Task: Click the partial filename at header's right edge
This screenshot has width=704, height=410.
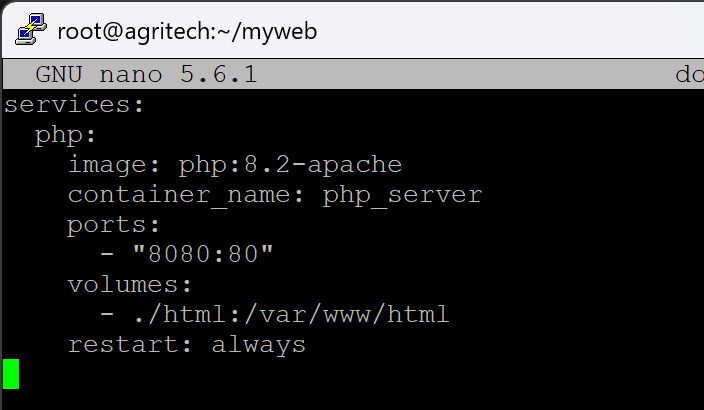Action: [x=688, y=75]
